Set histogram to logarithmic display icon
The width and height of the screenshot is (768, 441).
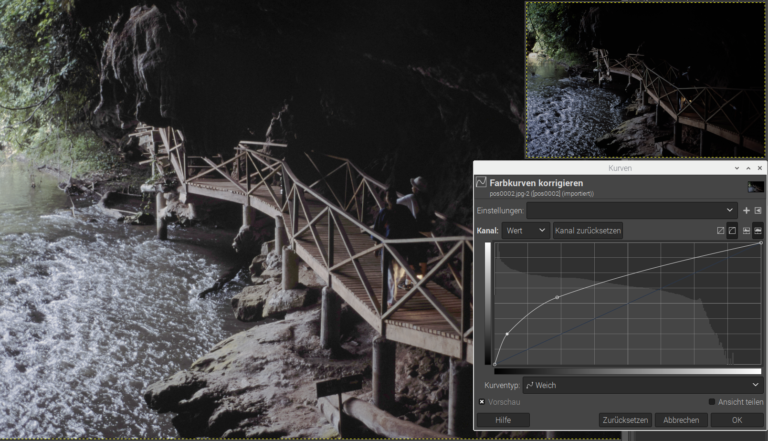tap(758, 231)
